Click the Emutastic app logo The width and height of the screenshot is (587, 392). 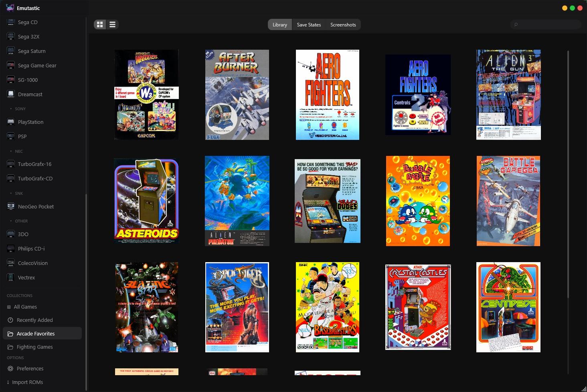point(10,8)
